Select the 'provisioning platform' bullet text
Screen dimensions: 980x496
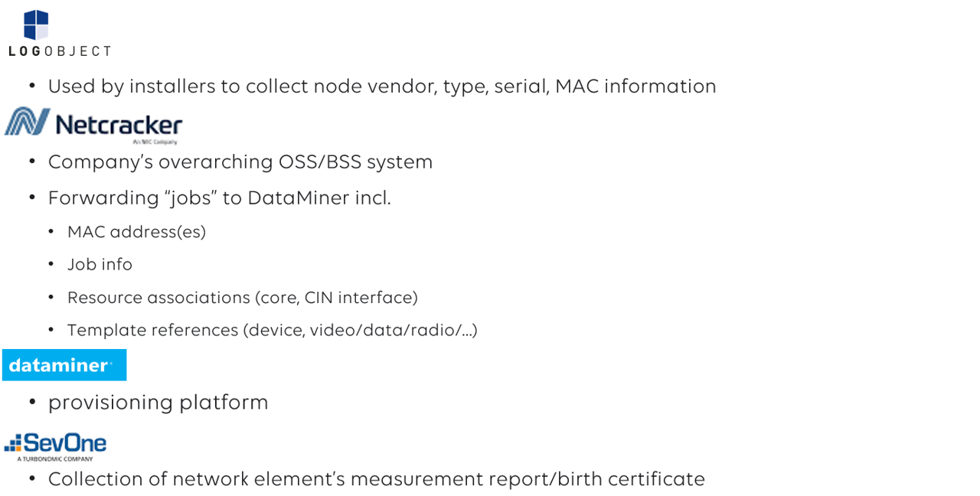(x=158, y=403)
